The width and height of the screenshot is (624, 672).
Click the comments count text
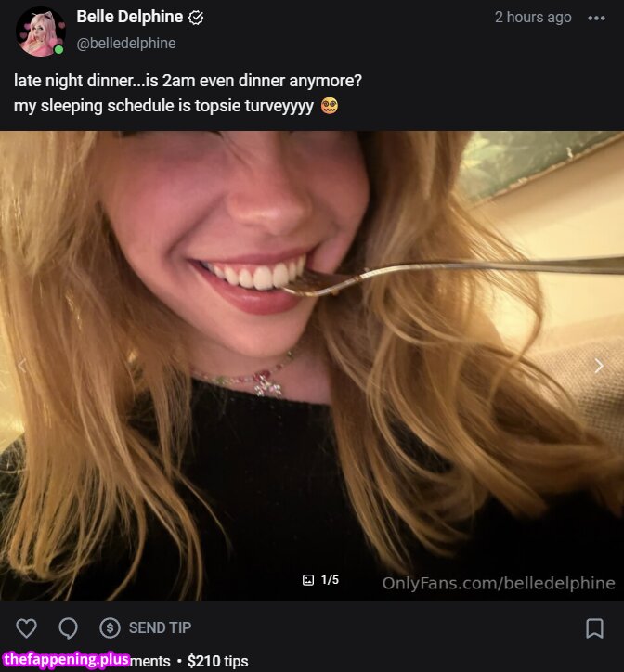click(x=150, y=661)
